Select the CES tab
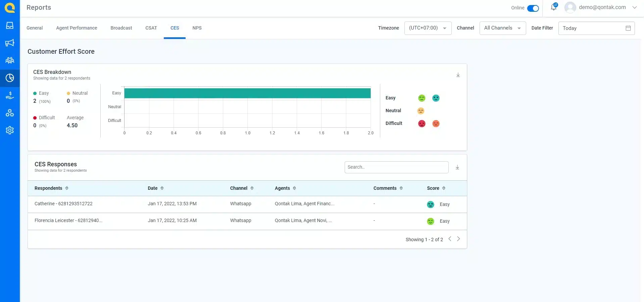The height and width of the screenshot is (302, 644). click(x=175, y=28)
